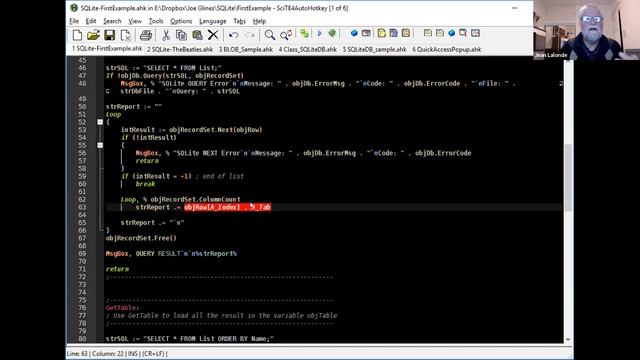Click the blue-purple document toolbar icon
This screenshot has height=360, width=640.
click(x=393, y=33)
